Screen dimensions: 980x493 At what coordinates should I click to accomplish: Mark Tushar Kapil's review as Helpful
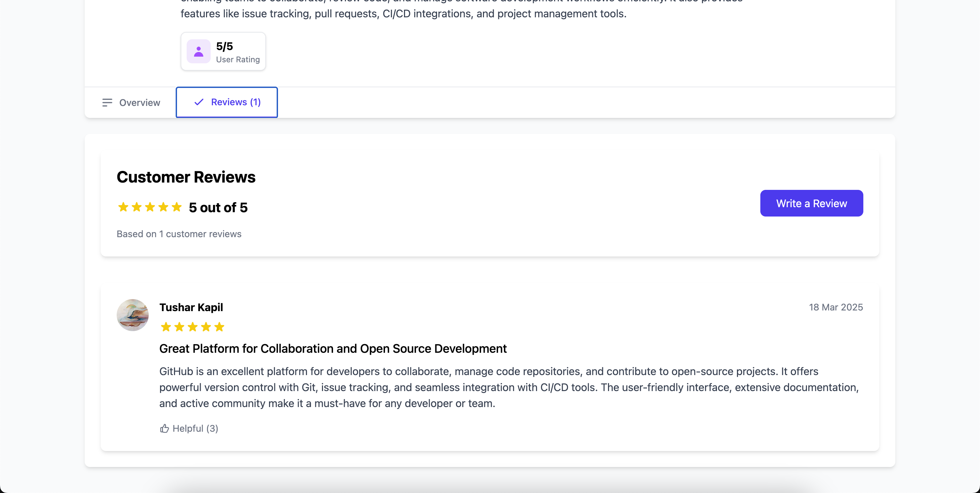point(189,428)
